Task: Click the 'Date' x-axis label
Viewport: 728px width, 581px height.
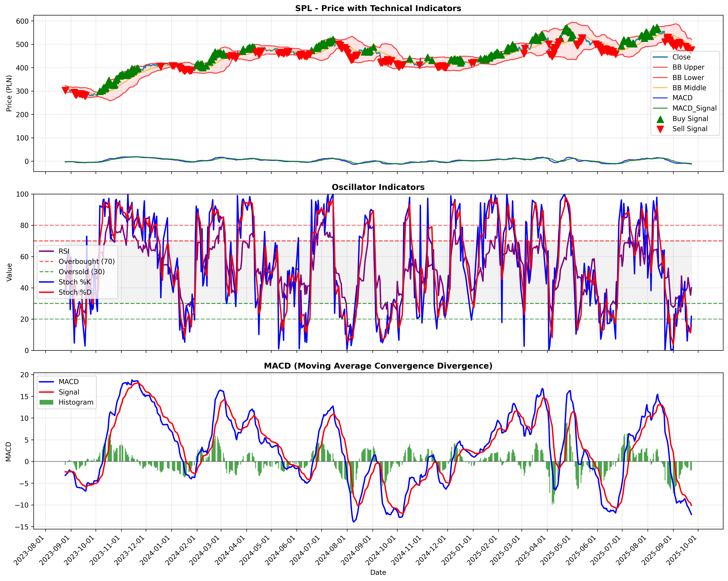Action: point(378,573)
